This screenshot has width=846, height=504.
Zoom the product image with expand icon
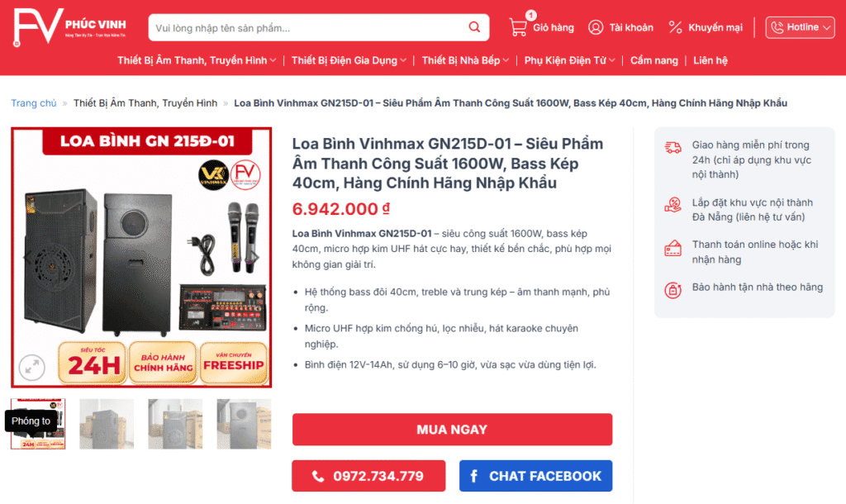click(x=32, y=368)
